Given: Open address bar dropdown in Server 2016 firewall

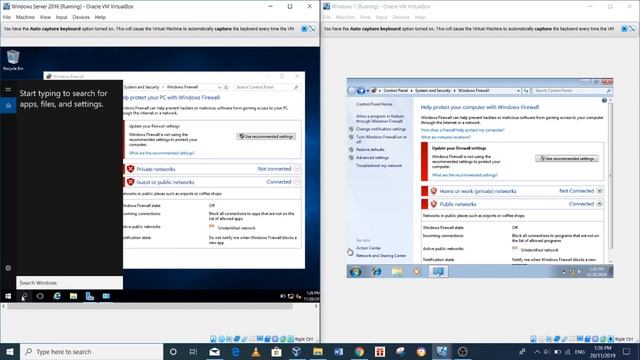Looking at the screenshot, I should coord(220,87).
